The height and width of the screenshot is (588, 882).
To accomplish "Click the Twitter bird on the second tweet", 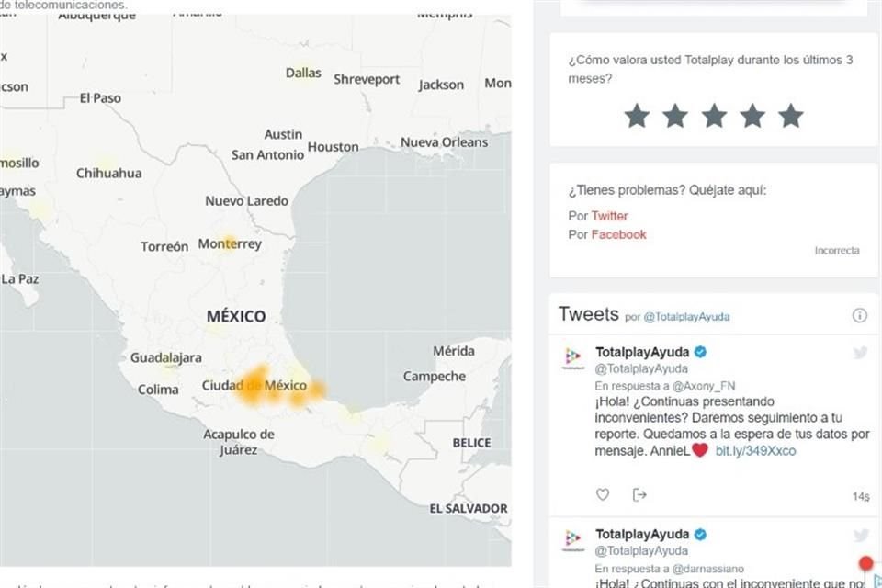I will [x=860, y=534].
